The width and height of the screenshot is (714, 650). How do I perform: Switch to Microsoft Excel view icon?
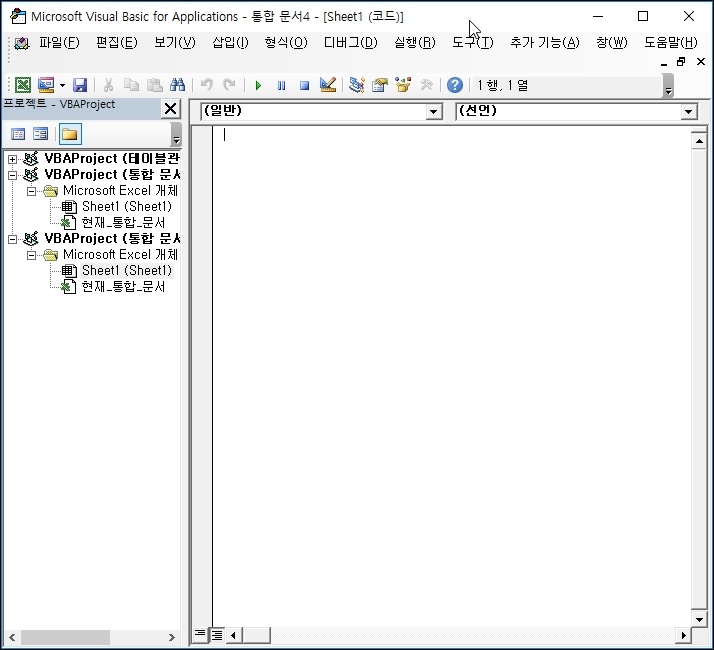pos(23,85)
